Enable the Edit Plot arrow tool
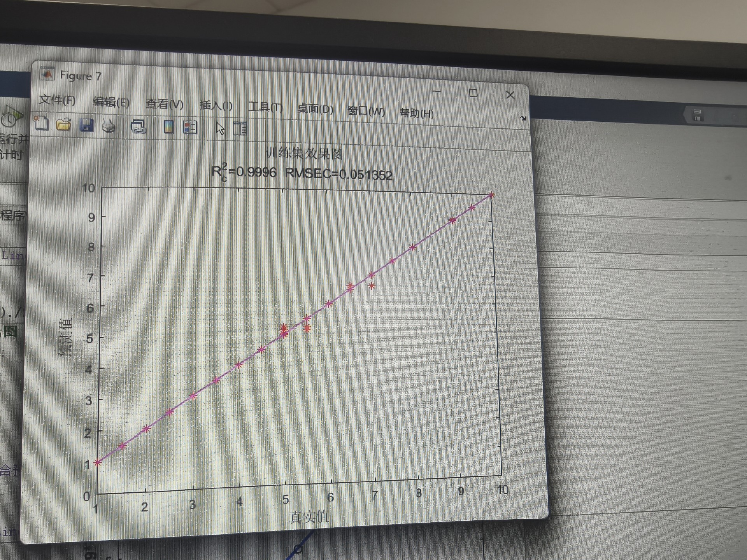Image resolution: width=747 pixels, height=560 pixels. click(220, 128)
